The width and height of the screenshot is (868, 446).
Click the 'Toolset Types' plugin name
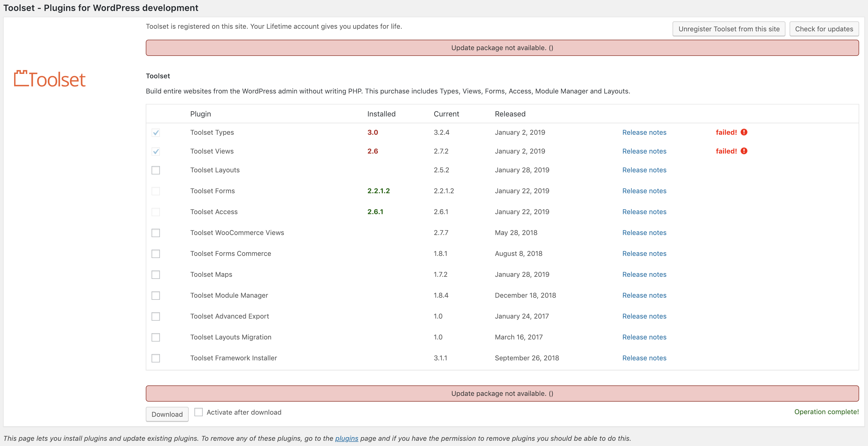212,132
